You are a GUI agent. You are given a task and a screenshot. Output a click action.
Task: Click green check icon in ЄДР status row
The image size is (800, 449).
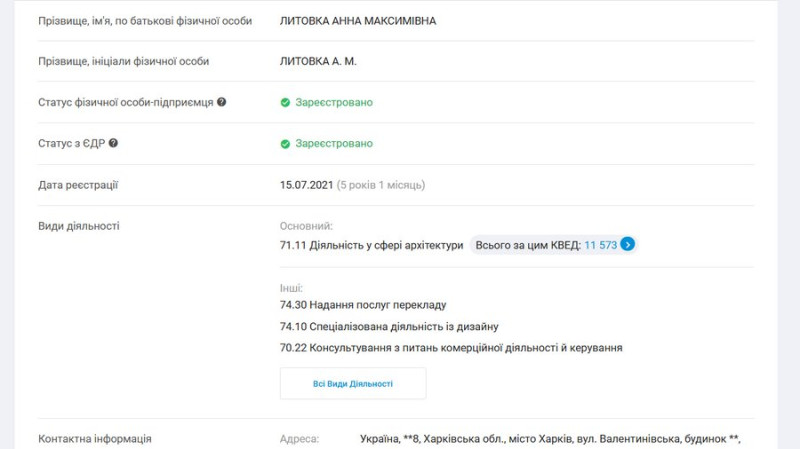click(x=285, y=144)
